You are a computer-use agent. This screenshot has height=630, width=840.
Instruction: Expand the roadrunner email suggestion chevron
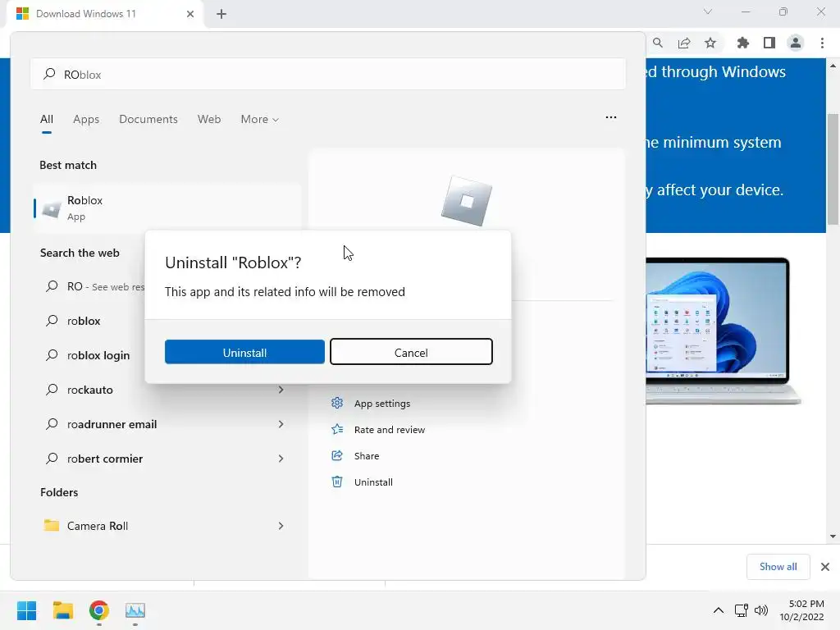[281, 424]
